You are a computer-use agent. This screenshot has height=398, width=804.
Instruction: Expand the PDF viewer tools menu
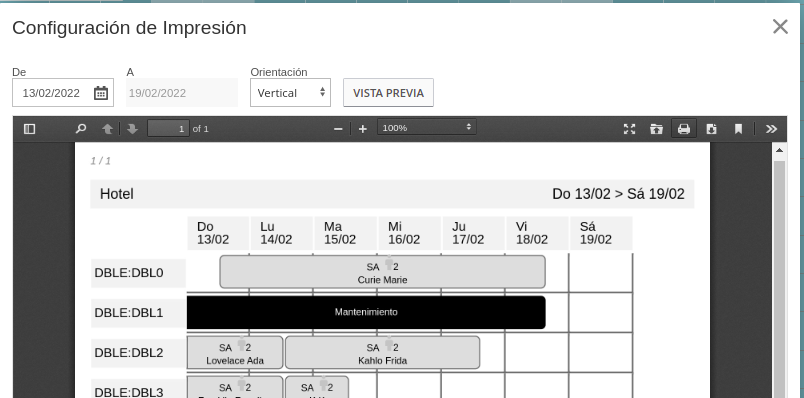pos(771,129)
